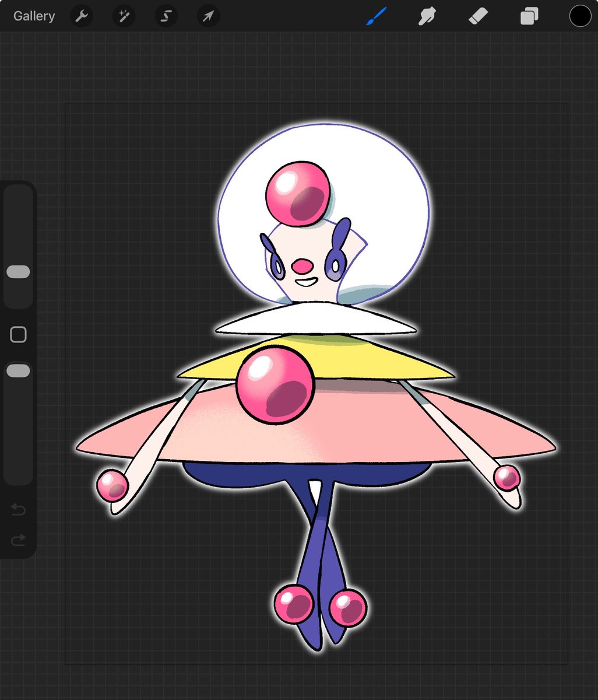The image size is (598, 700).
Task: Tap the square Modify button on sidebar
Action: [x=18, y=334]
